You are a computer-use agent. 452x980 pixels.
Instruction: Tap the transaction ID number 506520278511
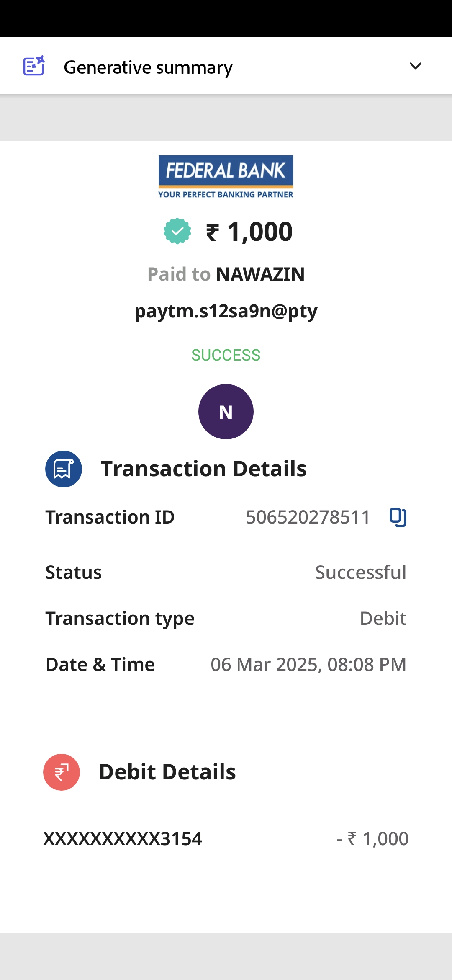[x=308, y=517]
